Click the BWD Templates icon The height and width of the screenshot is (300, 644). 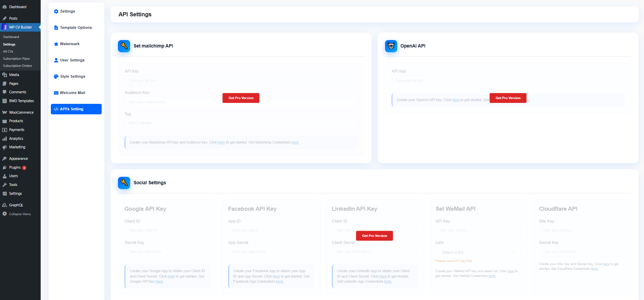point(4,101)
